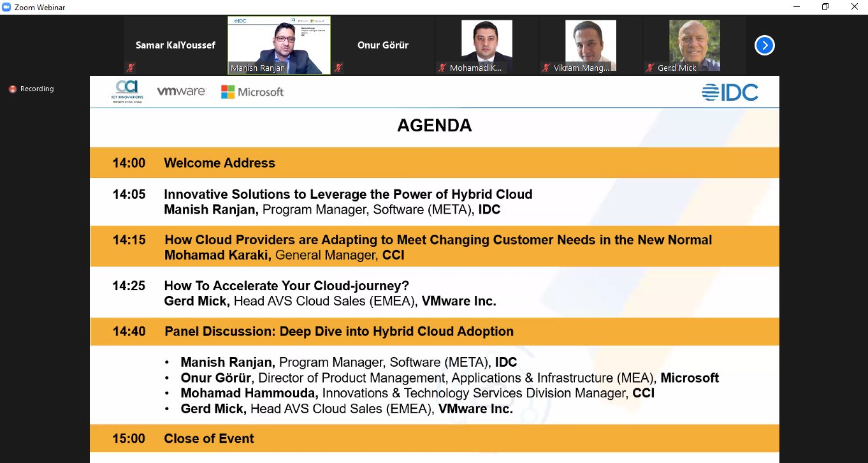The image size is (868, 463).
Task: Click the 'AGENDA' slide heading
Action: tap(435, 126)
